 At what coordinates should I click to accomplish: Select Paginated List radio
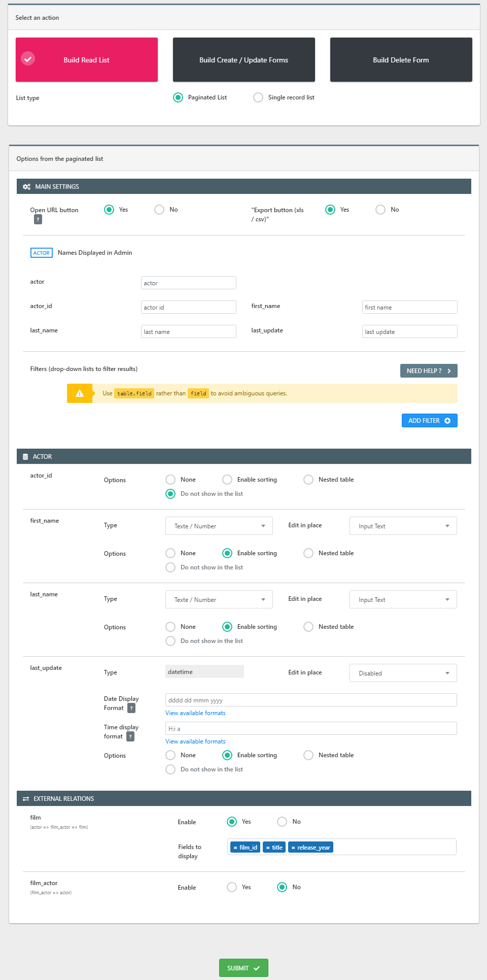pyautogui.click(x=178, y=97)
